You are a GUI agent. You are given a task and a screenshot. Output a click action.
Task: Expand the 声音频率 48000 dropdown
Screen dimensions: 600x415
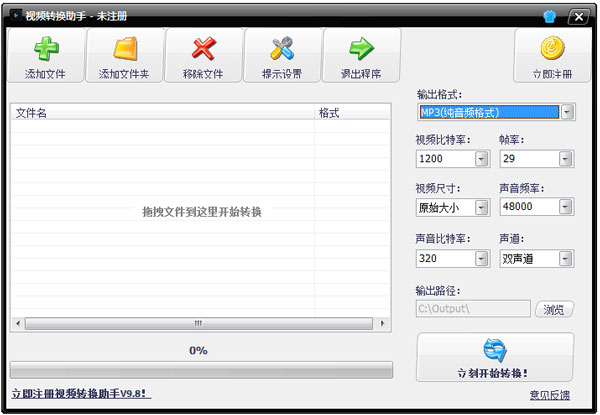[565, 207]
